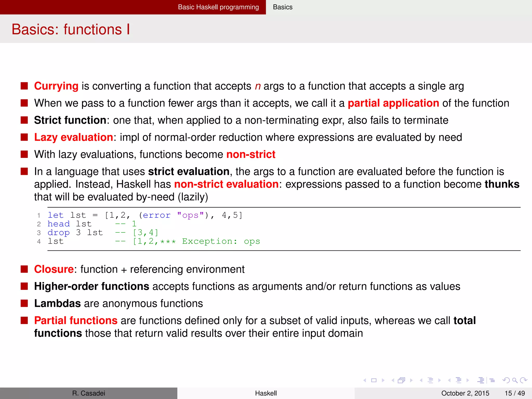Viewport: 532px width, 399px height.
Task: Click the red term Currying
Action: pos(56,86)
